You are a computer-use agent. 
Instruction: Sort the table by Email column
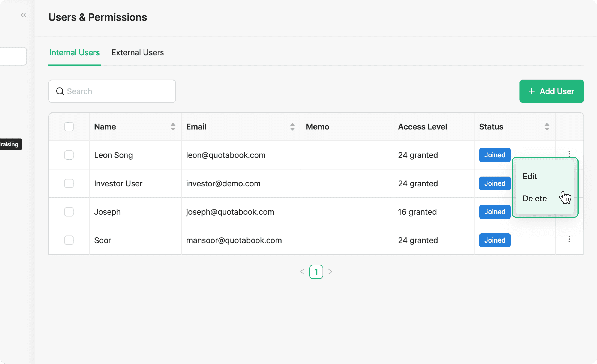(292, 127)
